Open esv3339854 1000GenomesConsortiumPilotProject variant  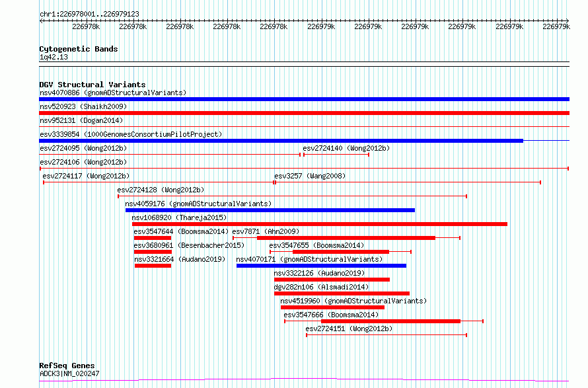[x=131, y=134]
